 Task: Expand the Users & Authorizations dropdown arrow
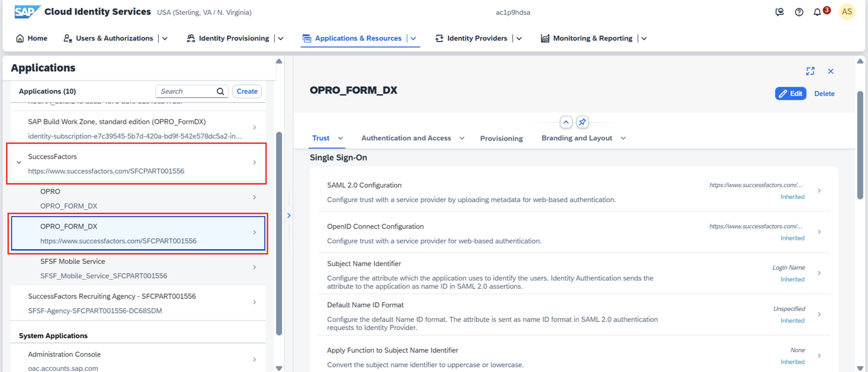[165, 38]
